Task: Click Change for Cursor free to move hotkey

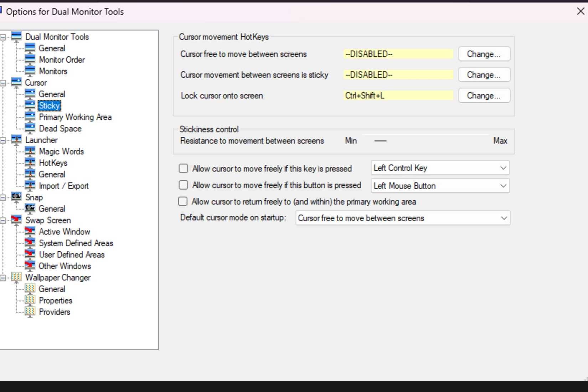Action: click(x=484, y=54)
